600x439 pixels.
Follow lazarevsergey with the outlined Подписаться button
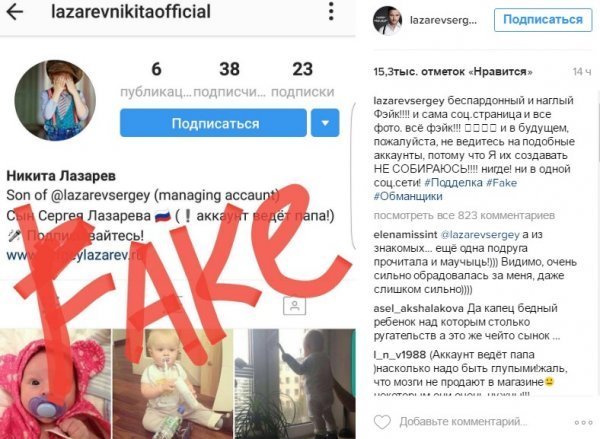click(543, 20)
